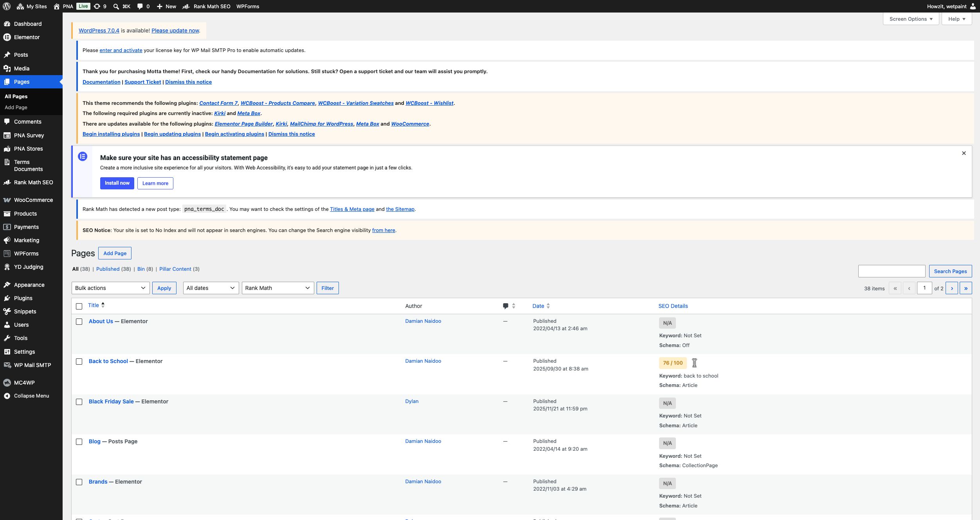Click the comments bubble icon in admin bar
Screen dimensions: 980x520
tap(140, 6)
